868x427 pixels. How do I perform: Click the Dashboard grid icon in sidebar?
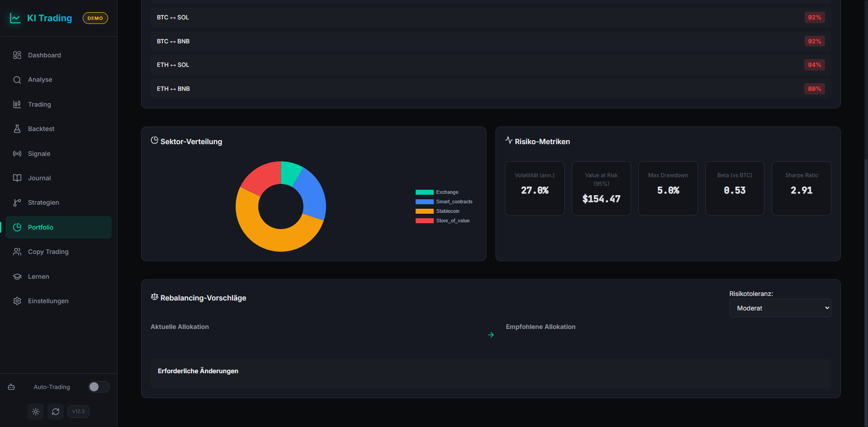tap(17, 55)
